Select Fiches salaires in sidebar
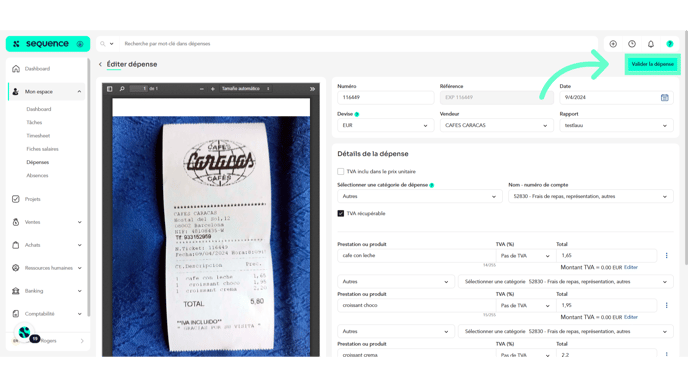688x387 pixels. pyautogui.click(x=42, y=149)
